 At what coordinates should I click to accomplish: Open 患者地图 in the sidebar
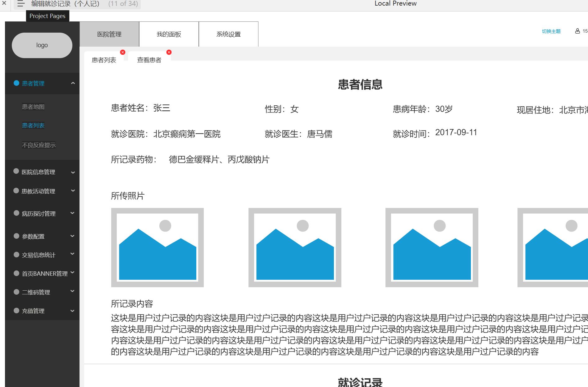(x=33, y=107)
